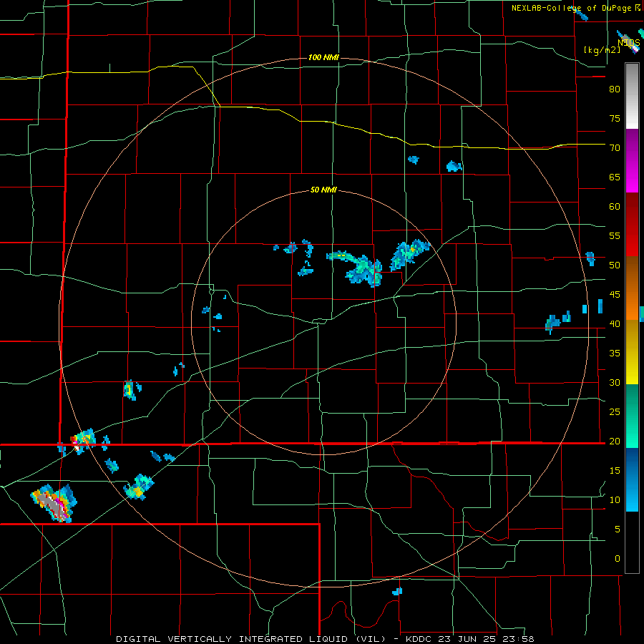Click the blue segment of the color bar

tap(632, 479)
